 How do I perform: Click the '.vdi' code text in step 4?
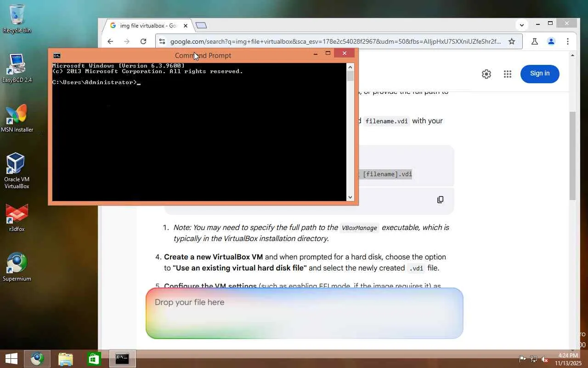416,268
